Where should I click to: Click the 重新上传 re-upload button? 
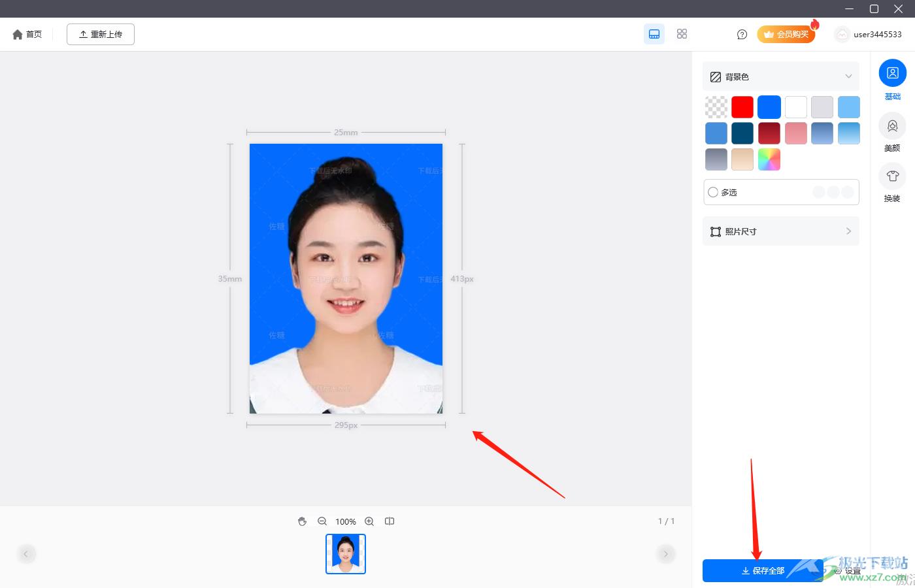(x=101, y=35)
